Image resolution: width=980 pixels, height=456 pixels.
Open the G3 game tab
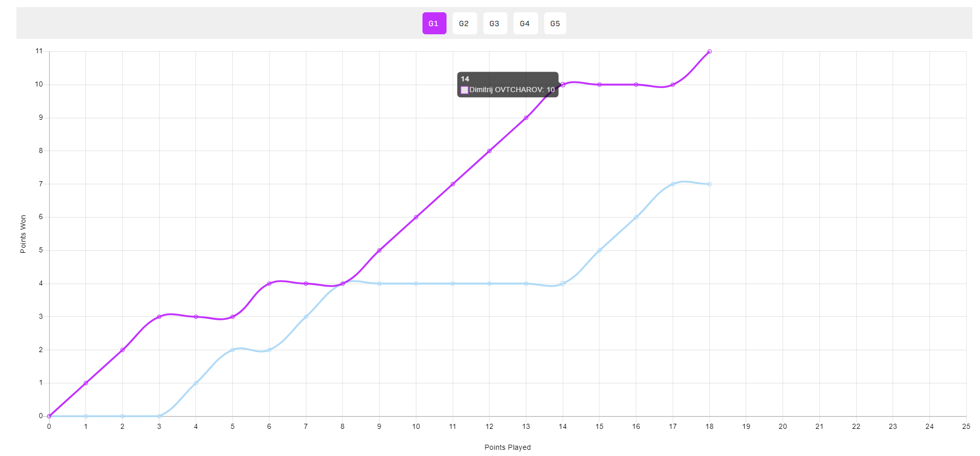[x=495, y=24]
